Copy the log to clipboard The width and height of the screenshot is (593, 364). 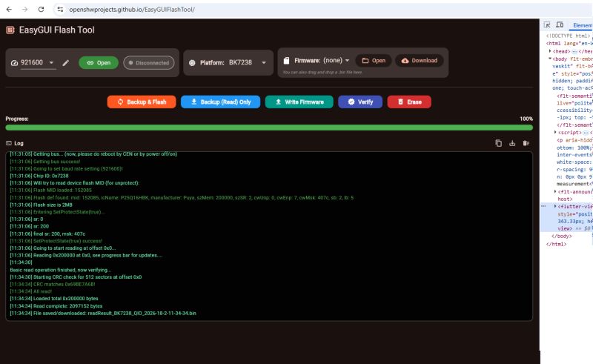coord(498,143)
